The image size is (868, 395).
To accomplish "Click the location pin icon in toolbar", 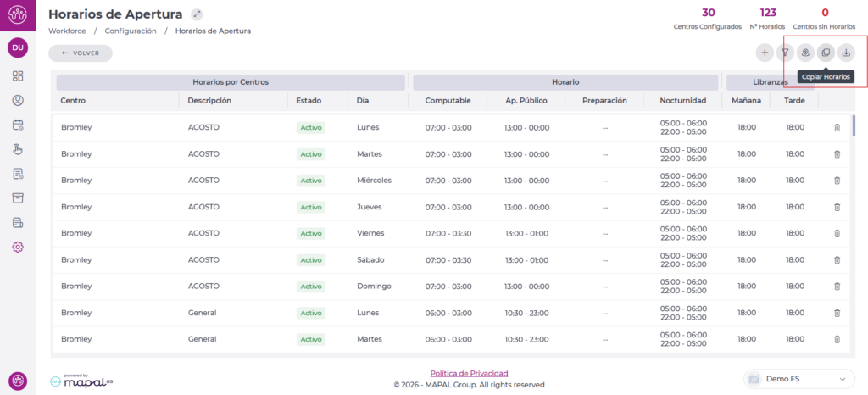I will (805, 53).
